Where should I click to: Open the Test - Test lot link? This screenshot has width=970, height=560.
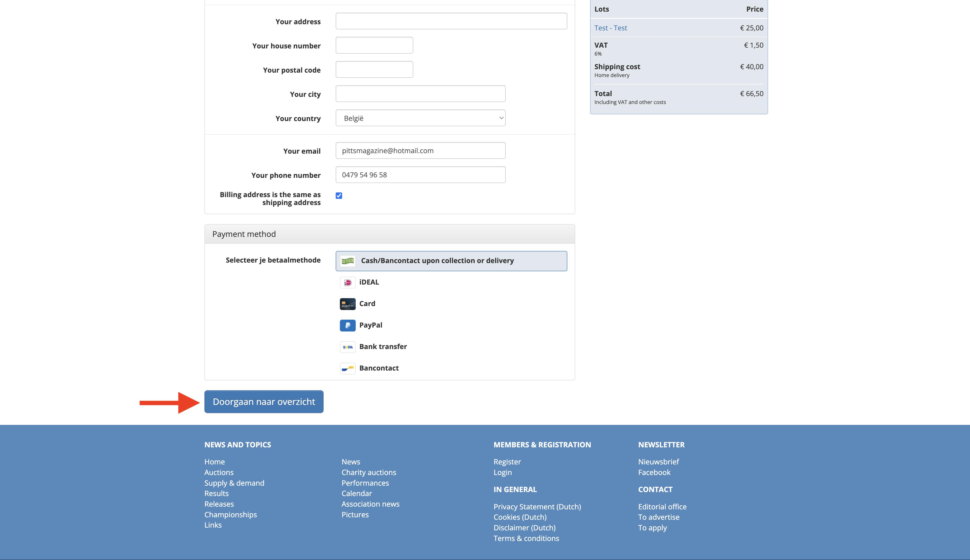click(610, 28)
